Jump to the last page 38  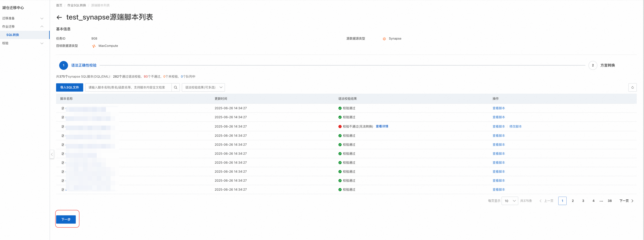[x=610, y=201]
